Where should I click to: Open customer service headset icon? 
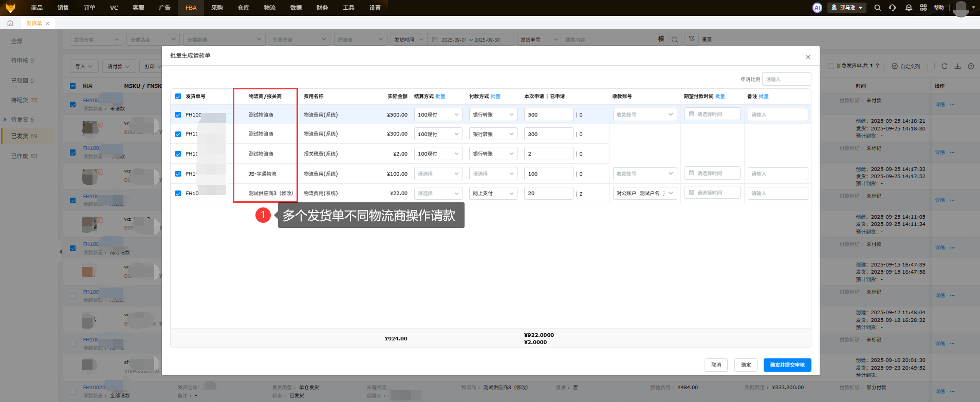(x=893, y=8)
